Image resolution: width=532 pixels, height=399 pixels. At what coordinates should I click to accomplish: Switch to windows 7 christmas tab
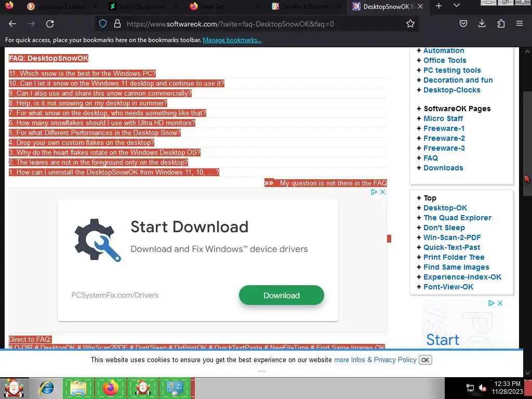pyautogui.click(x=62, y=6)
